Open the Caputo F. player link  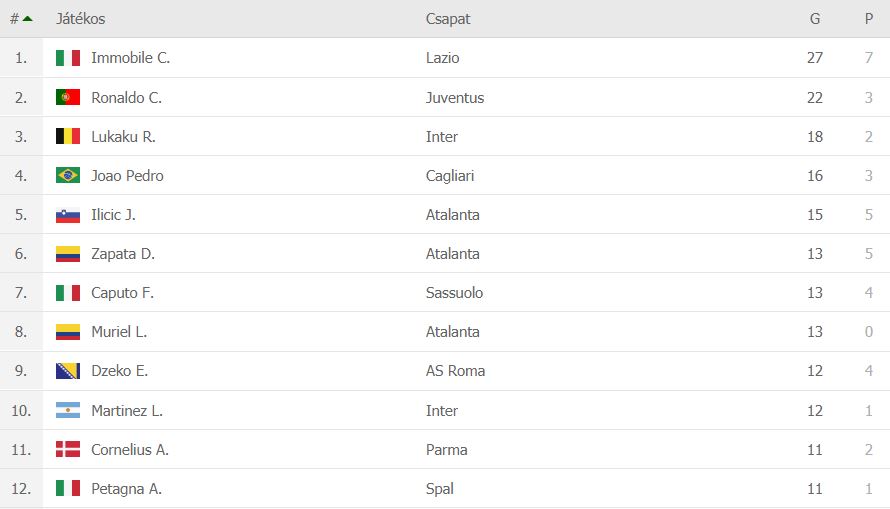tap(123, 293)
